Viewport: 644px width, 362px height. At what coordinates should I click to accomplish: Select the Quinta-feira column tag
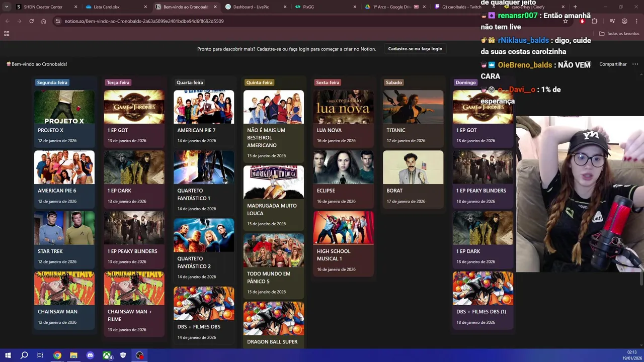[x=259, y=82]
